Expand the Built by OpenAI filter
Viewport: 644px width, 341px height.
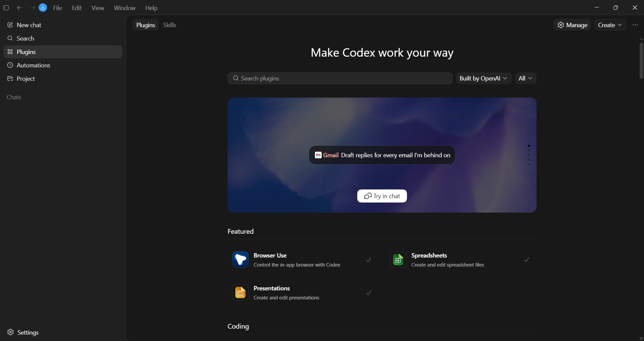coord(484,78)
